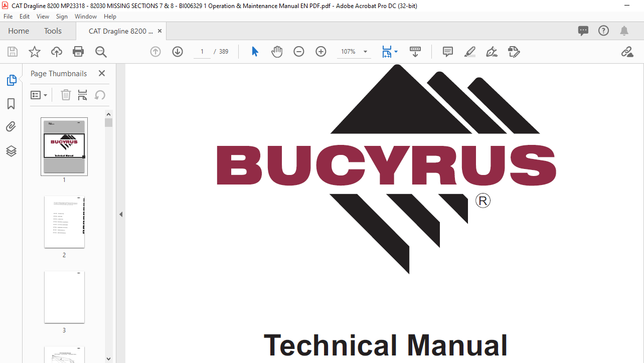Click the scrolling mode keyboard icon
The height and width of the screenshot is (363, 644).
(x=415, y=52)
